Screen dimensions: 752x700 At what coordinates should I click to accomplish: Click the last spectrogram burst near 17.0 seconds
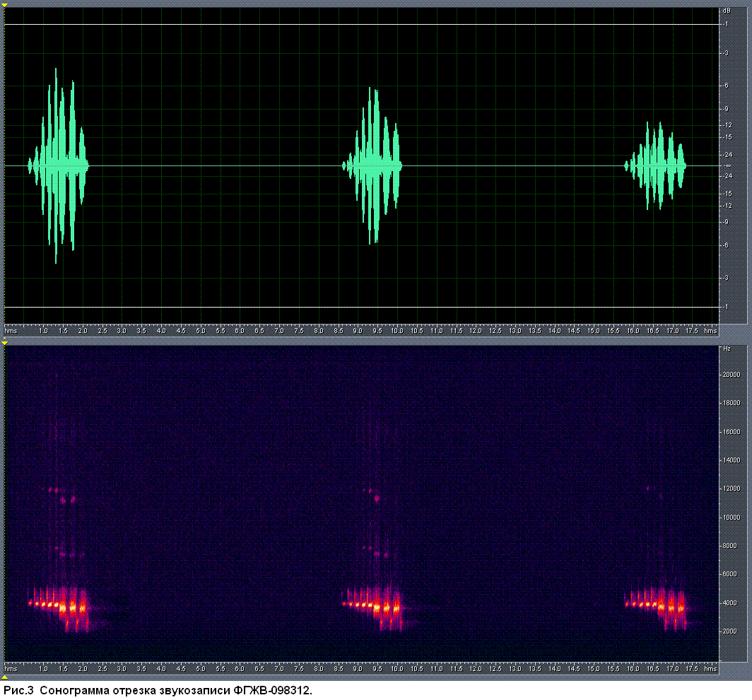[x=656, y=608]
